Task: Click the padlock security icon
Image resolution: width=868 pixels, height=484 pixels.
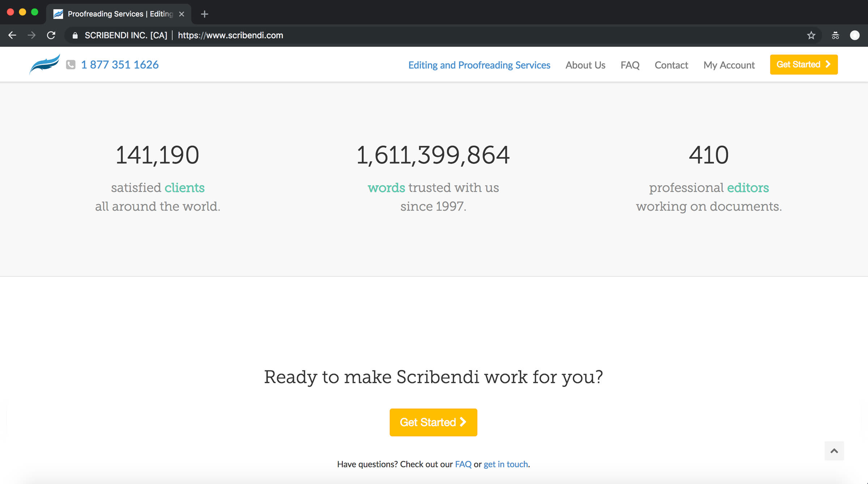Action: (x=75, y=35)
